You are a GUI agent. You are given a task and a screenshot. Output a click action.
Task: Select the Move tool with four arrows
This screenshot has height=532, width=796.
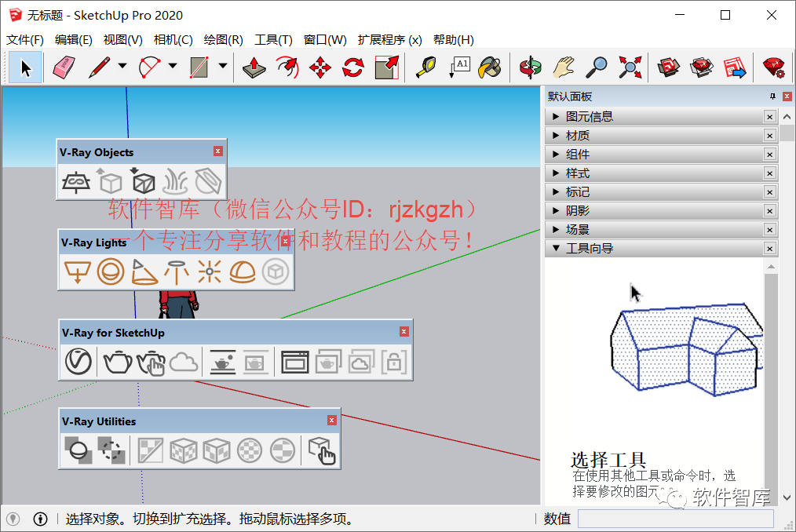tap(320, 67)
